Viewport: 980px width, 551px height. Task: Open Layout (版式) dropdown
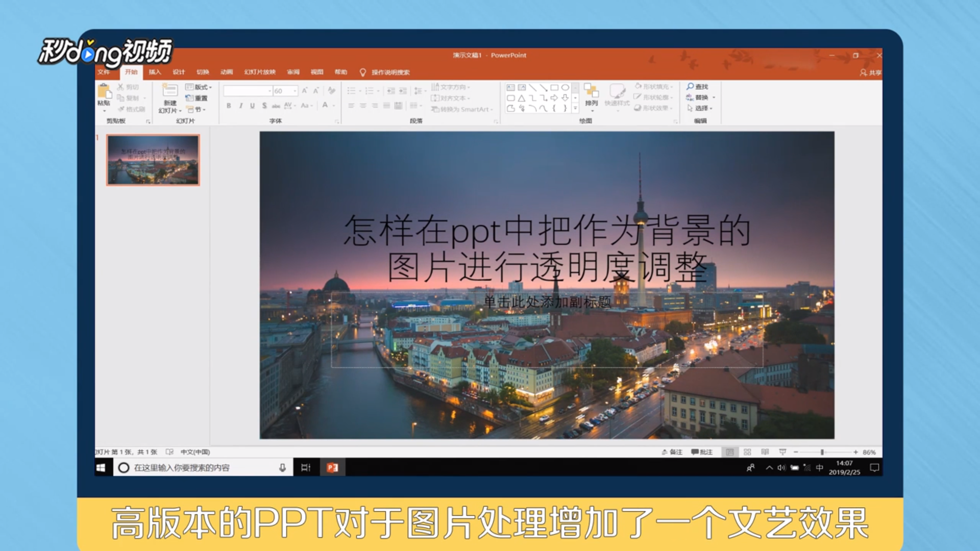pos(199,87)
